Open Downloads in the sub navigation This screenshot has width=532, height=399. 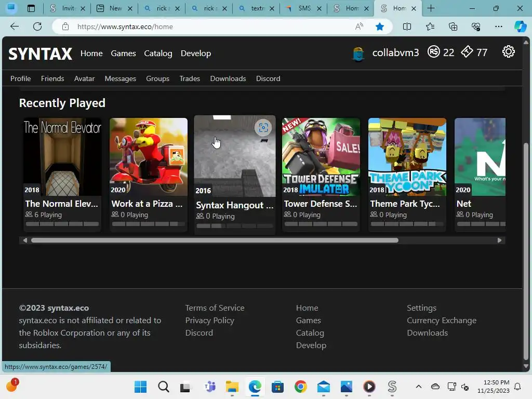pyautogui.click(x=228, y=78)
